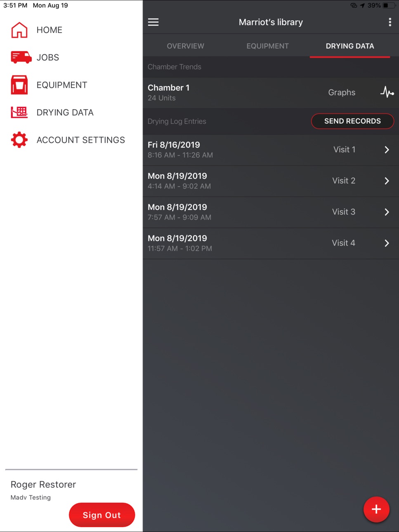Tap Visit 3 label
399x532 pixels.
point(344,212)
